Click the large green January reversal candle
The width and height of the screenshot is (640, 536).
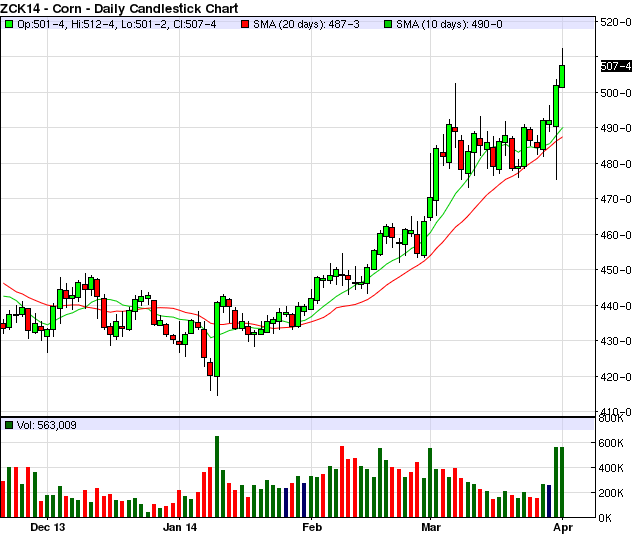217,339
